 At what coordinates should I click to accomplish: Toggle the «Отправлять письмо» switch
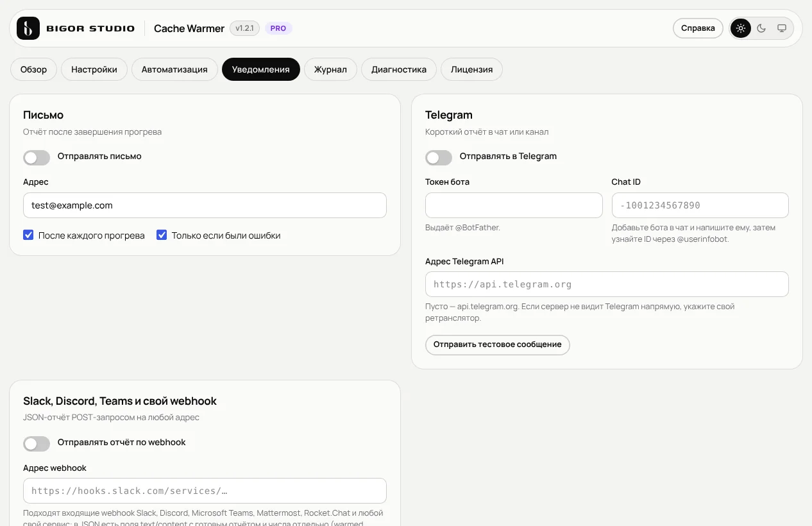(37, 157)
